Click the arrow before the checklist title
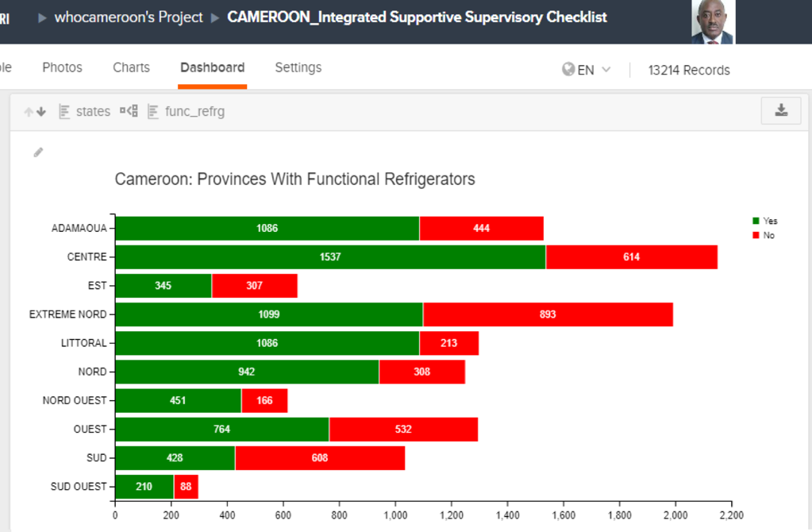Screen dimensions: 812x532 click(215, 17)
